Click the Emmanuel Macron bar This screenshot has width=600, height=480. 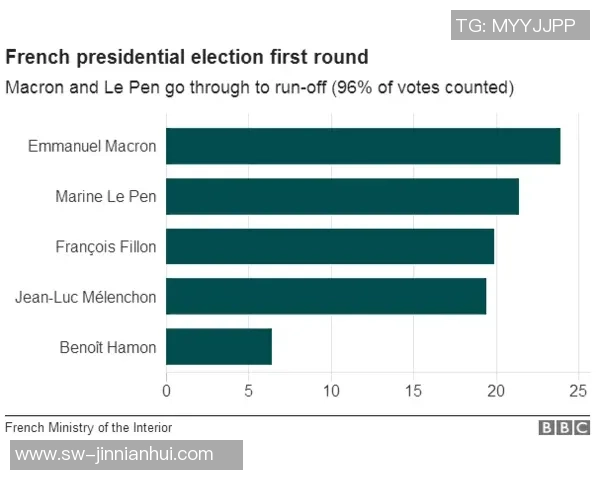tap(363, 146)
